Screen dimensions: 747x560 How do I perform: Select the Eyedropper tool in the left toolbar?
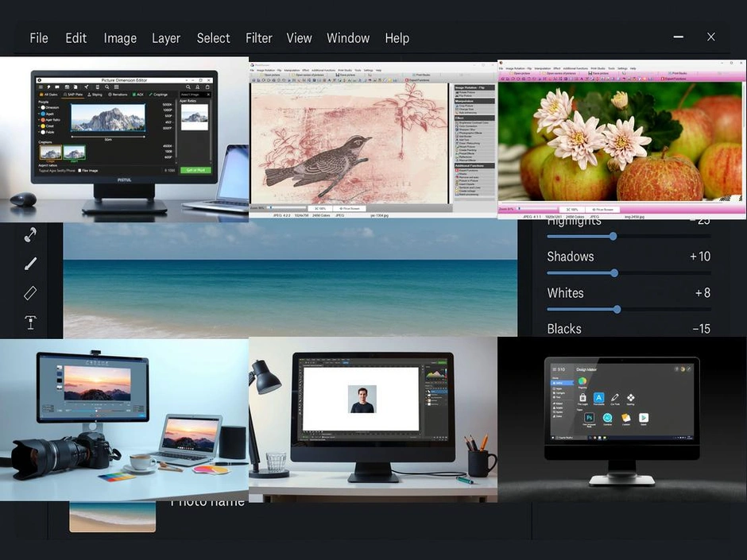(x=29, y=234)
